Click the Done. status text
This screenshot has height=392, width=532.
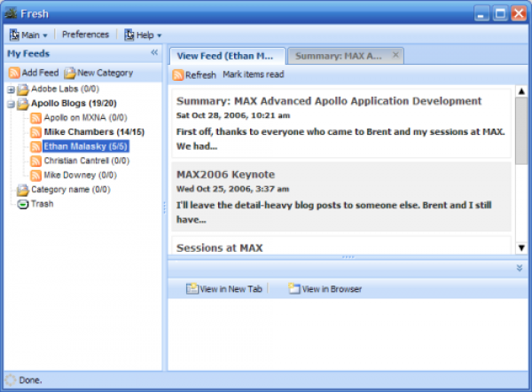click(30, 380)
